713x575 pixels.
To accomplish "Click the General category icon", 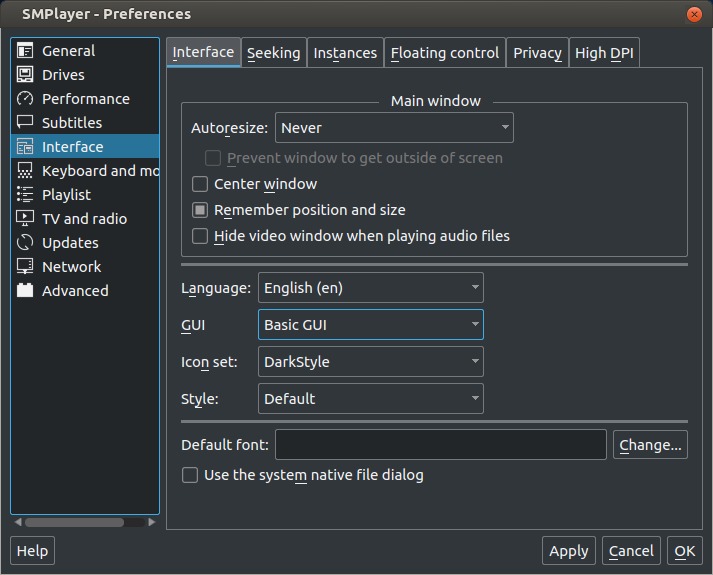I will coord(25,51).
